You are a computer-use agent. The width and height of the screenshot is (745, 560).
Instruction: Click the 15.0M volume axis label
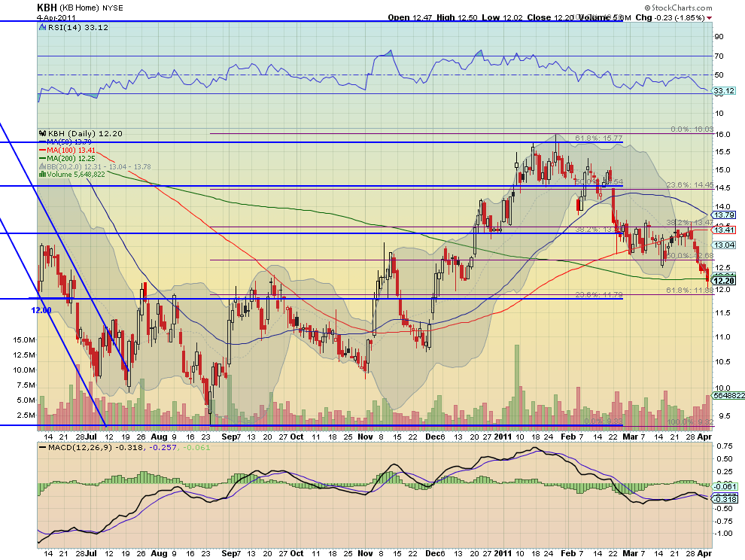click(24, 340)
